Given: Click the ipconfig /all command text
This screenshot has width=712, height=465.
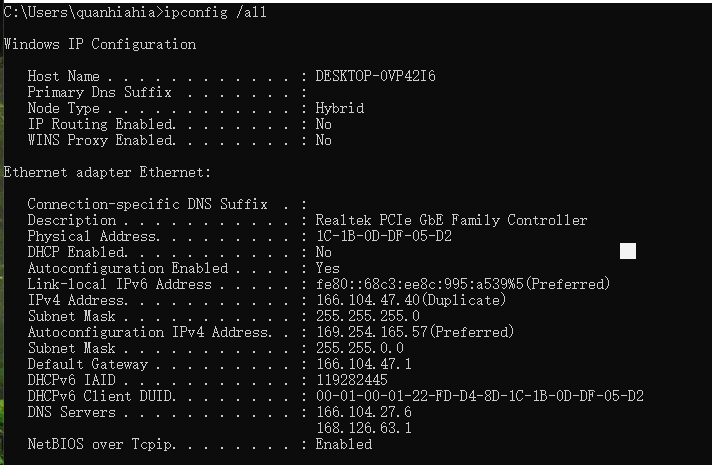Looking at the screenshot, I should pos(215,12).
